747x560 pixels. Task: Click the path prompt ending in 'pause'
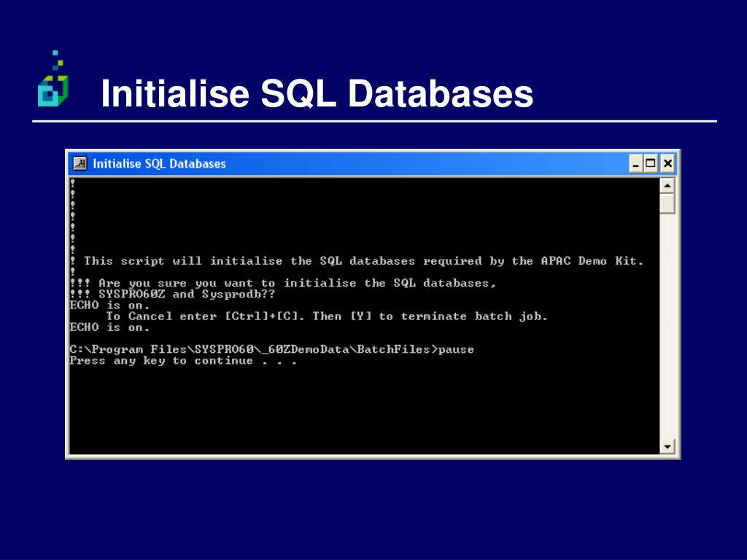click(x=271, y=349)
